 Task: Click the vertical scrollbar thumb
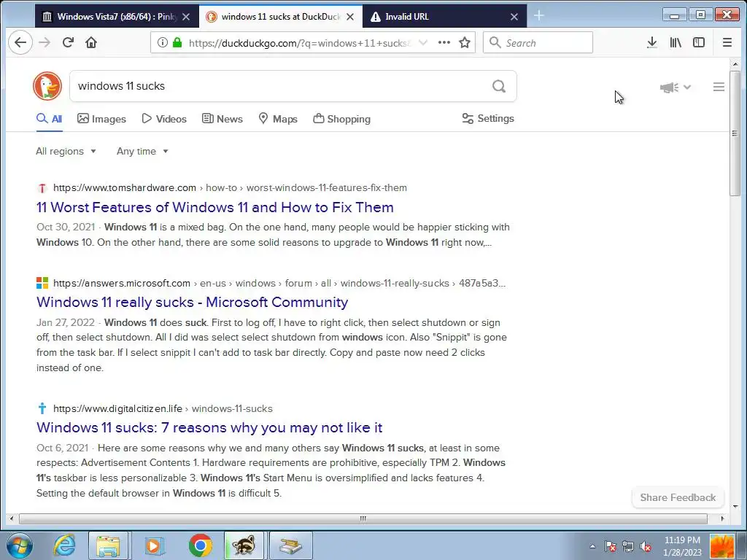click(x=735, y=133)
